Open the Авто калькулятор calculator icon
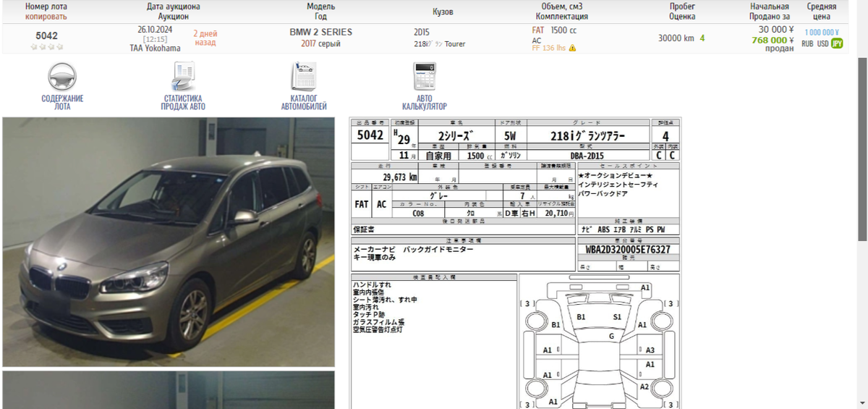This screenshot has height=409, width=868. [x=425, y=77]
